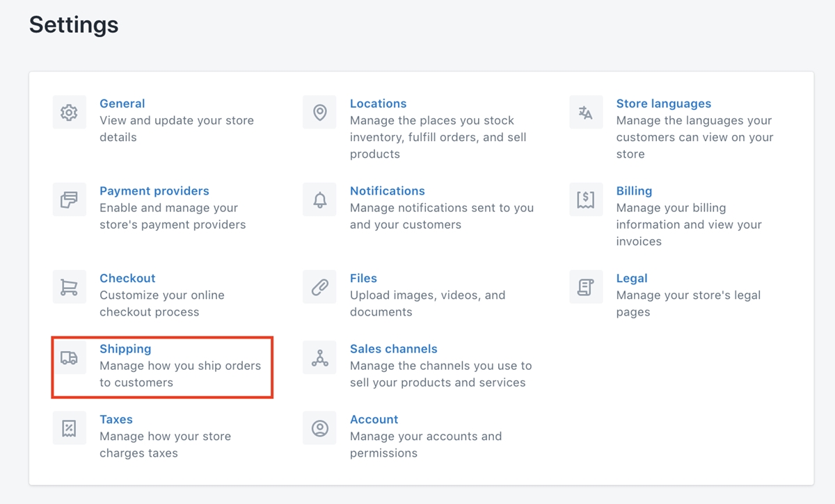This screenshot has height=504, width=835.
Task: Select the Store languages link
Action: [663, 104]
